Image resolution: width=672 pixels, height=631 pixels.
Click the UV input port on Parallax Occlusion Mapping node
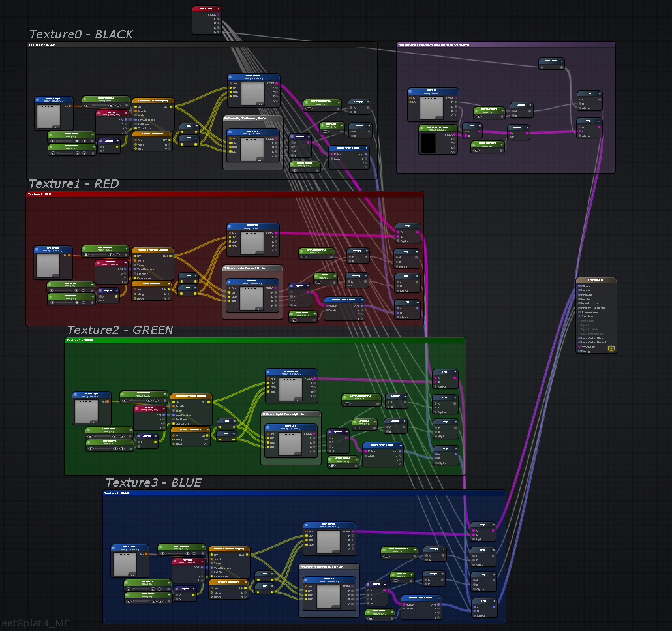click(136, 106)
